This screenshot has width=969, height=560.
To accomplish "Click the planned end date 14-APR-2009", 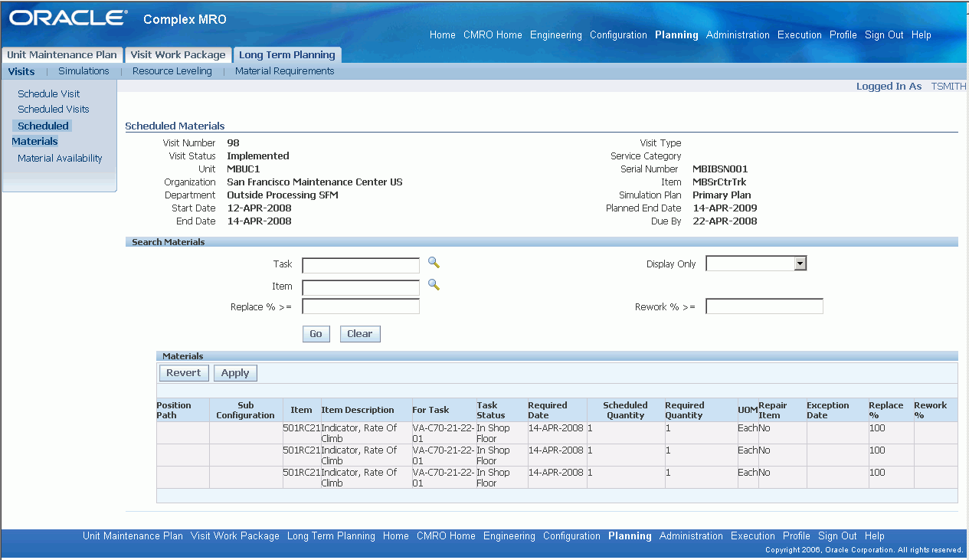I will [x=725, y=208].
